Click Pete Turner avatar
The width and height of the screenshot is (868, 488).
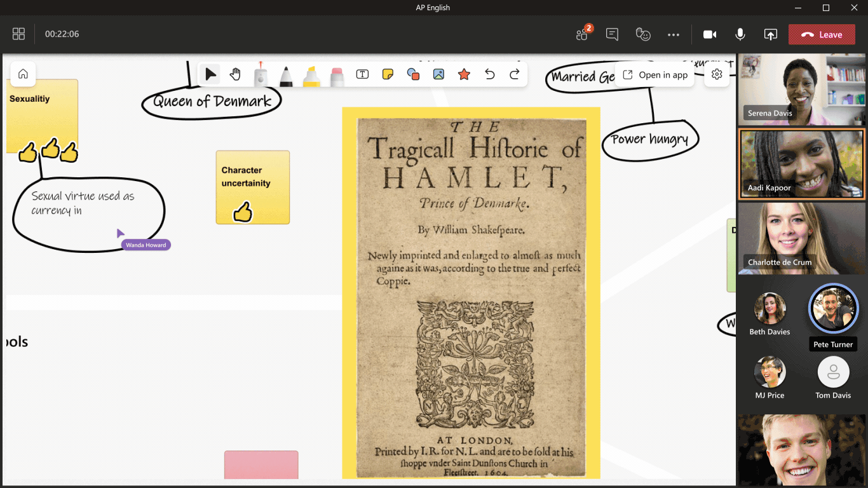[x=833, y=308]
